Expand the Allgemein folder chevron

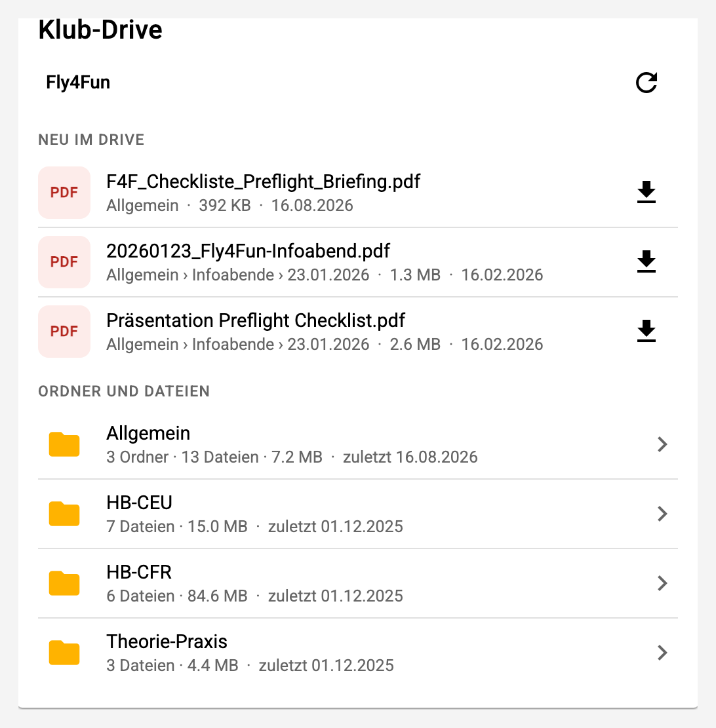(x=663, y=444)
